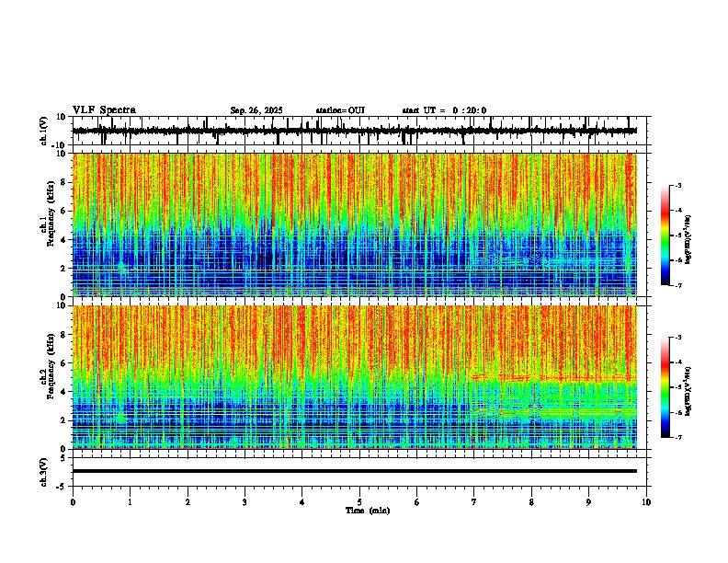Viewport: 728px width, 563px height.
Task: Click the ch.1 spectrogram color bar
Action: coord(665,235)
